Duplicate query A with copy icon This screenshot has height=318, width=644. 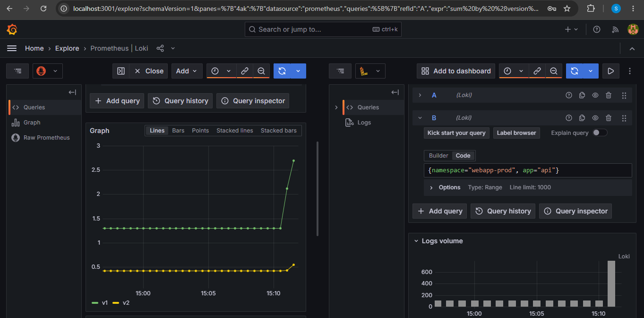tap(582, 95)
